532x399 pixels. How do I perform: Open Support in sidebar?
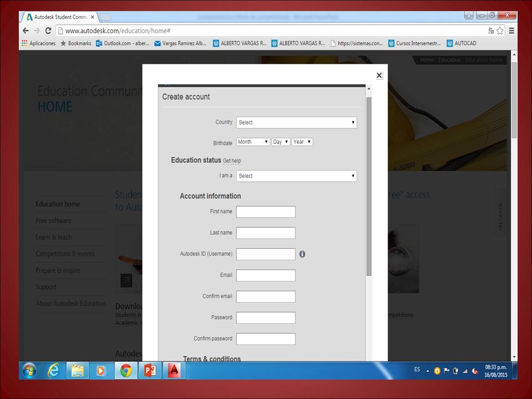[46, 287]
